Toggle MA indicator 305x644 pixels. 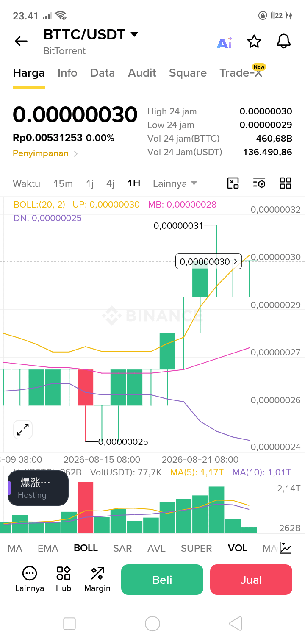pyautogui.click(x=15, y=548)
